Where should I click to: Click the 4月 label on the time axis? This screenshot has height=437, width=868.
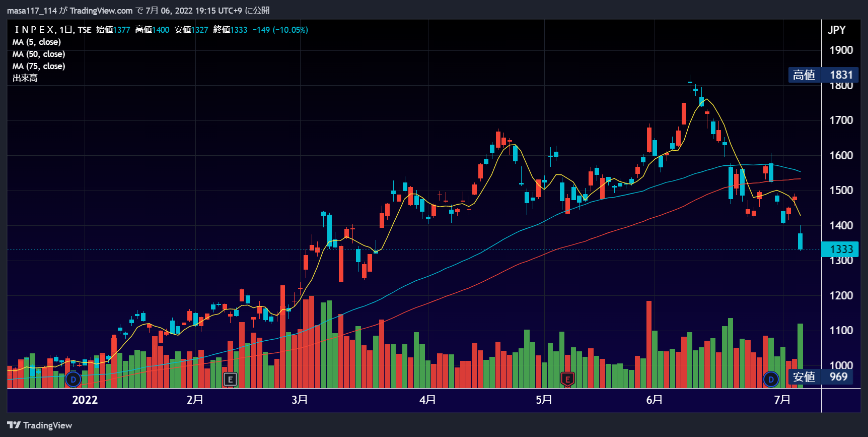pyautogui.click(x=428, y=400)
